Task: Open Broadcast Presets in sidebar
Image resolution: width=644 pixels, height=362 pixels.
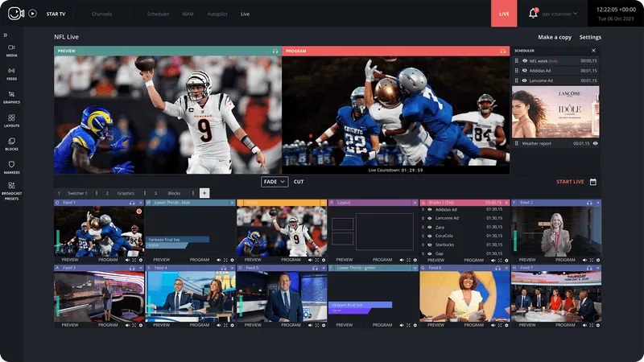Action: click(11, 191)
